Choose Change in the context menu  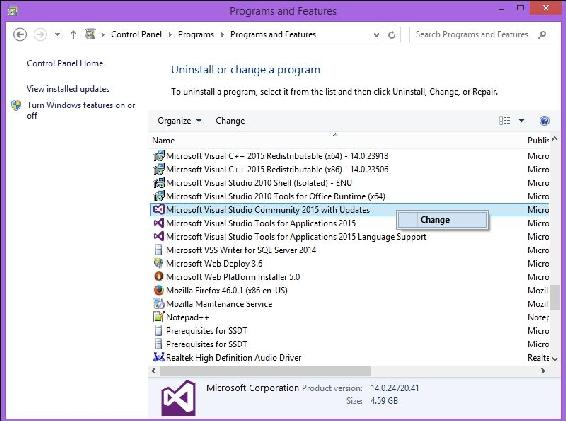(442, 220)
